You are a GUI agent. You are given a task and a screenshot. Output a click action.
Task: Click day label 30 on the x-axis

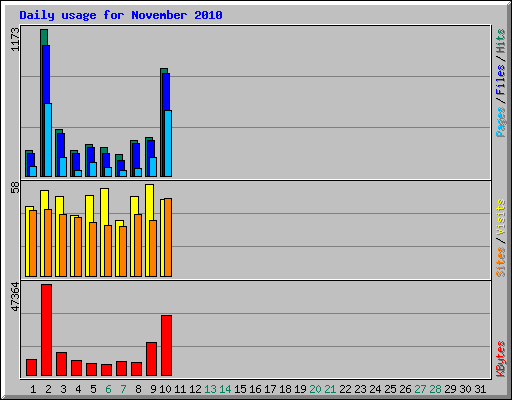pyautogui.click(x=465, y=389)
